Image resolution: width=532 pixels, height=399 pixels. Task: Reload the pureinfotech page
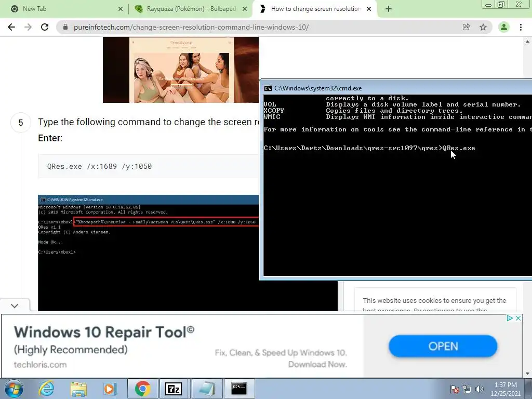pos(45,27)
